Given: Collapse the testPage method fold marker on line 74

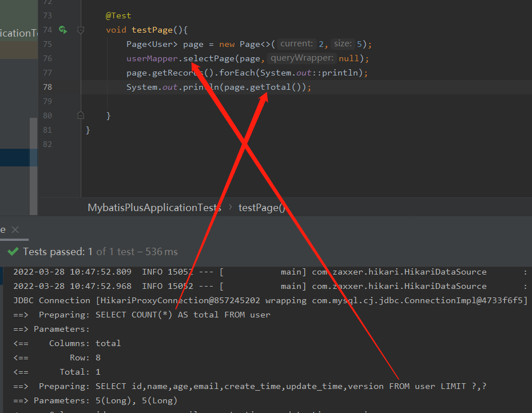Looking at the screenshot, I should (x=81, y=30).
